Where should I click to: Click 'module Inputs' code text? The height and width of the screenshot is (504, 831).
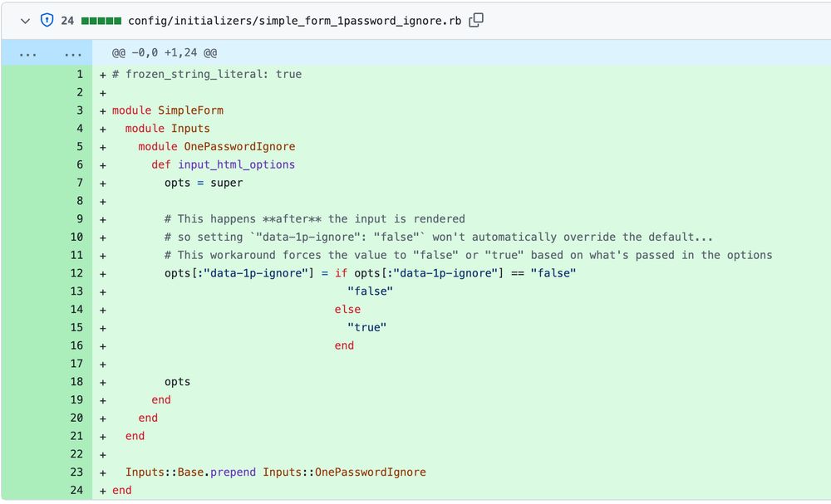pyautogui.click(x=168, y=129)
